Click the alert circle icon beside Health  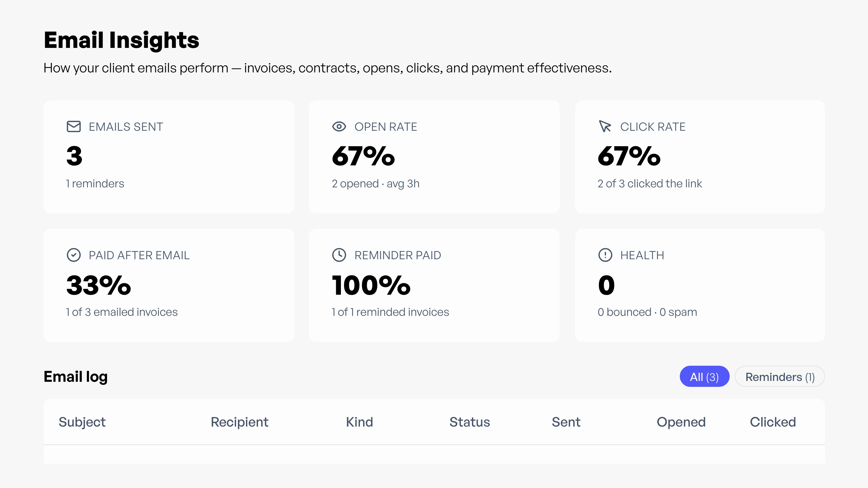click(605, 255)
